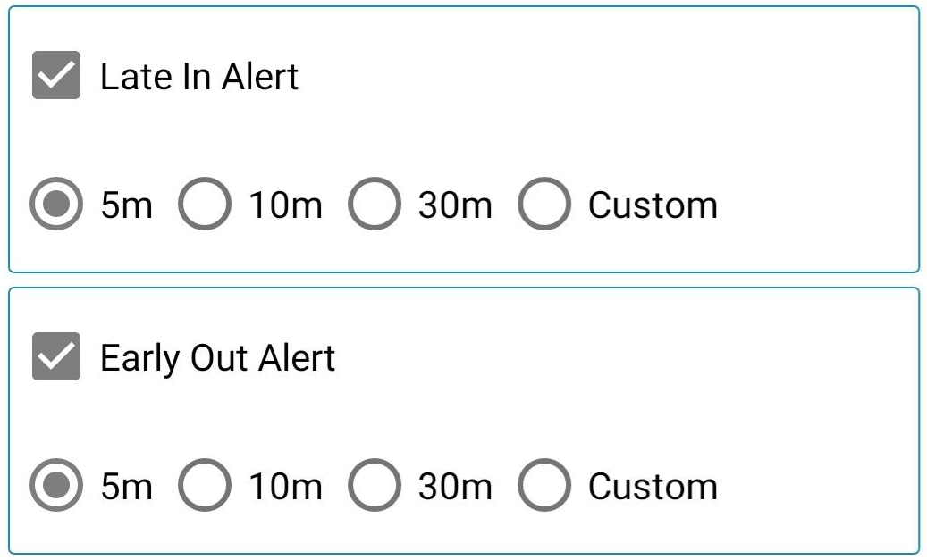This screenshot has height=560, width=927.
Task: Uncheck the Early Out Alert checkbox
Action: (56, 357)
